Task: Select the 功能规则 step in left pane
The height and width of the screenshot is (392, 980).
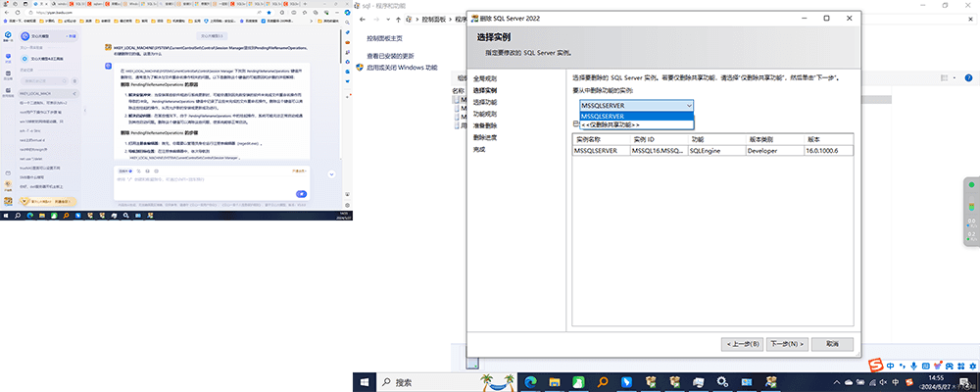Action: [485, 114]
